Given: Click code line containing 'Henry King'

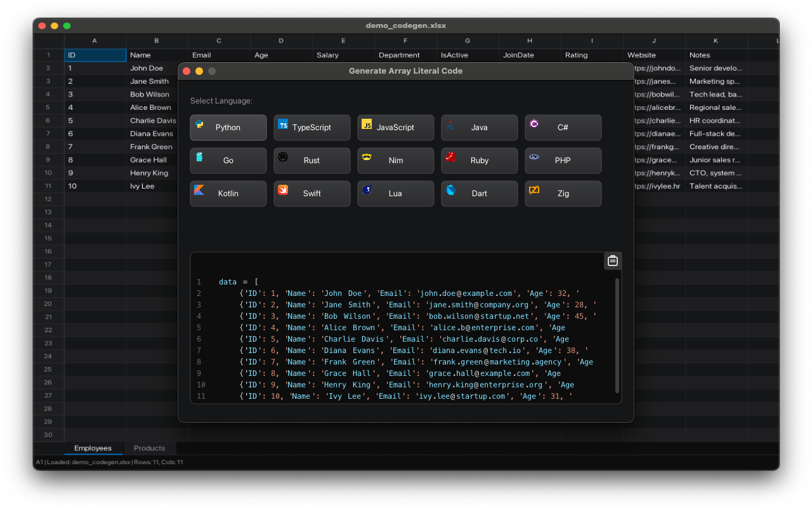Looking at the screenshot, I should point(406,385).
